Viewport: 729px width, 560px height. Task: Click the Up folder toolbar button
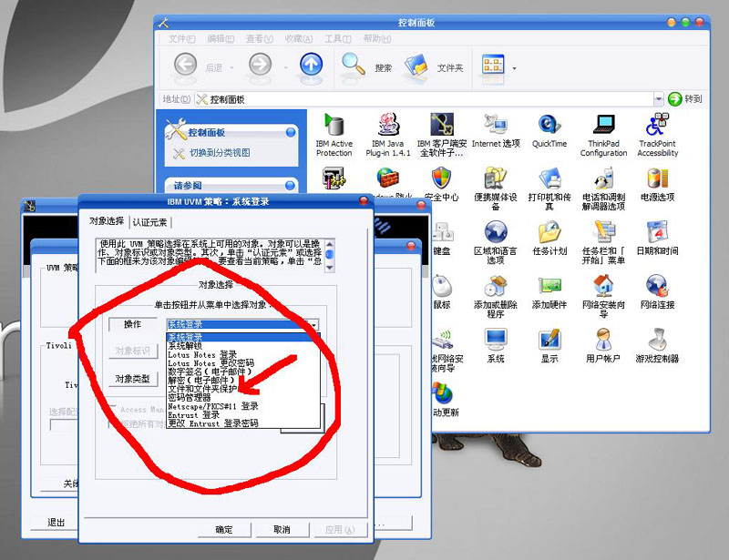(311, 65)
